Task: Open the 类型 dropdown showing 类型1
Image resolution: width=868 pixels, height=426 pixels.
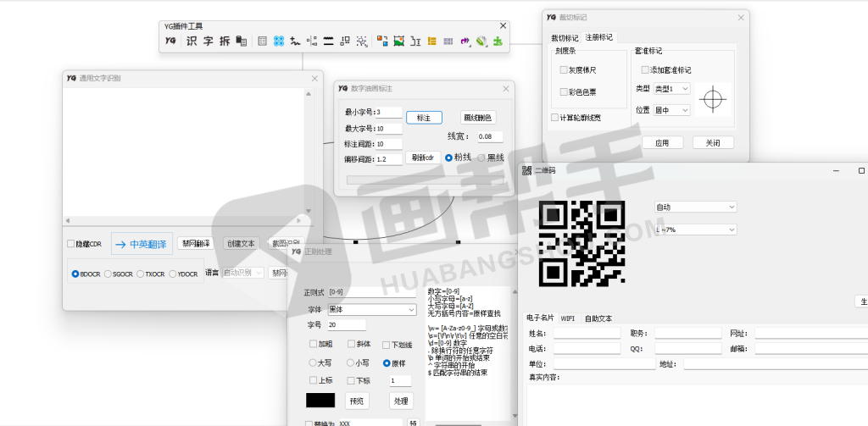Action: pyautogui.click(x=671, y=89)
